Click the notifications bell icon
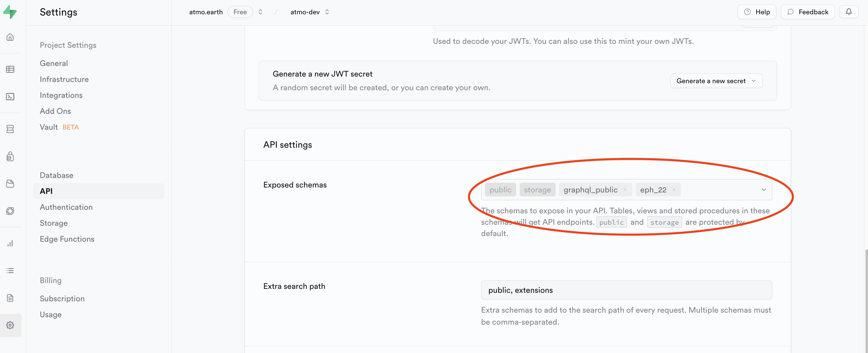The height and width of the screenshot is (353, 868). 849,12
